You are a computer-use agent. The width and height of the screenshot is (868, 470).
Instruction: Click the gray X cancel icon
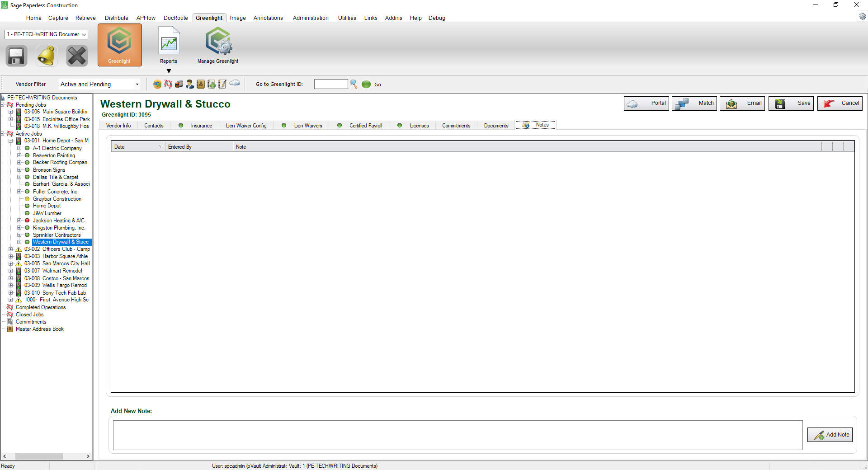point(77,56)
